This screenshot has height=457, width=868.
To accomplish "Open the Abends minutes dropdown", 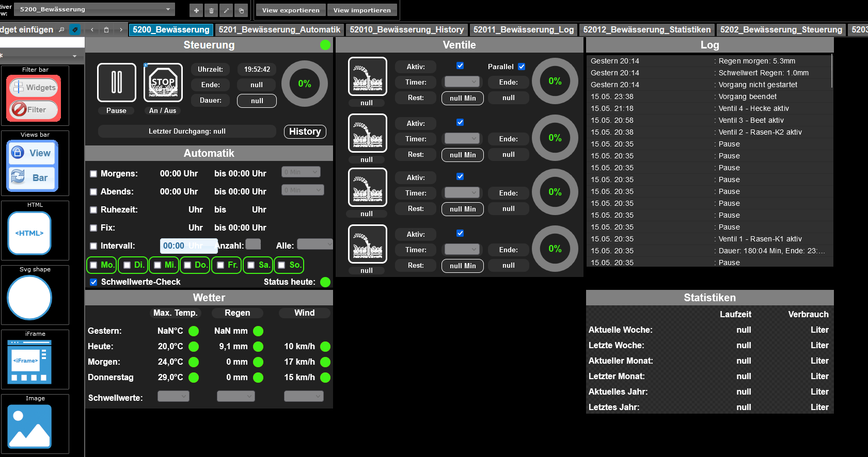I will tap(303, 190).
